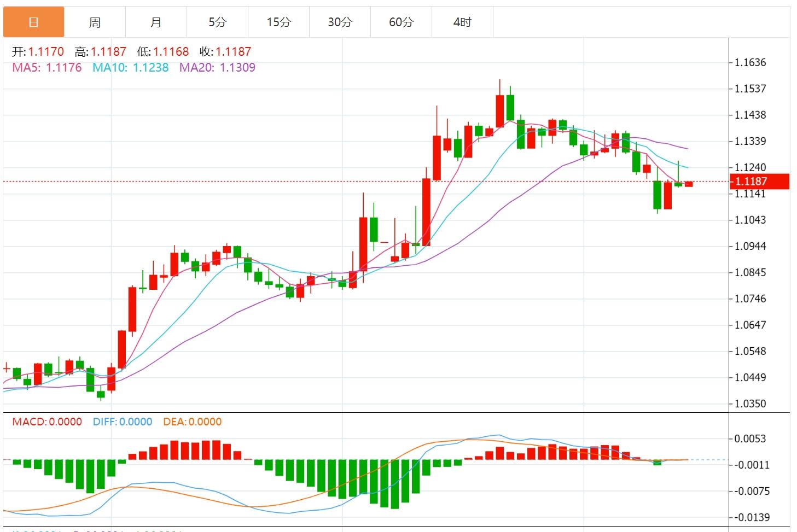
Task: Click the MA5 indicator label
Action: 47,67
